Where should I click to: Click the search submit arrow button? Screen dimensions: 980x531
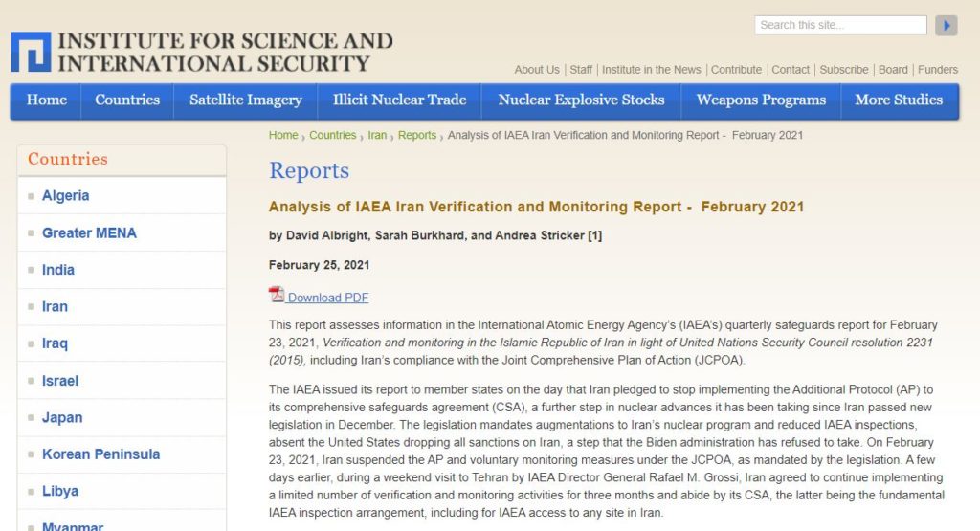[946, 26]
